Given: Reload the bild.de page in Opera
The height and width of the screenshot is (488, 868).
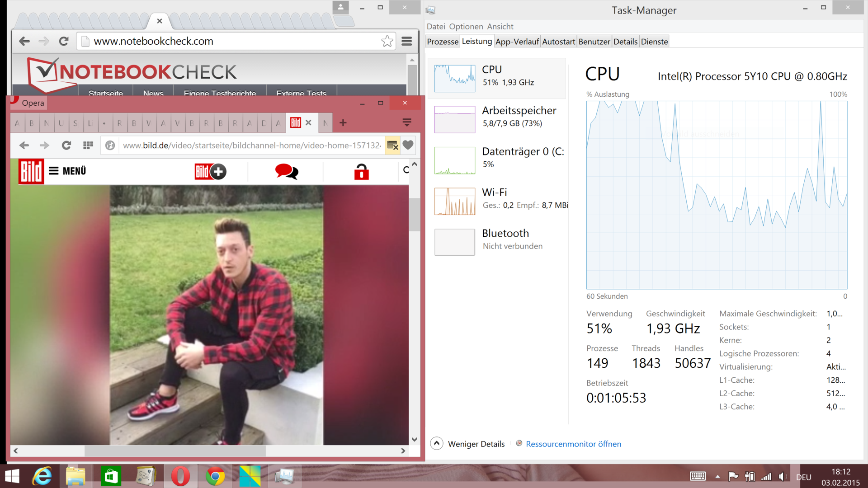Looking at the screenshot, I should [66, 145].
